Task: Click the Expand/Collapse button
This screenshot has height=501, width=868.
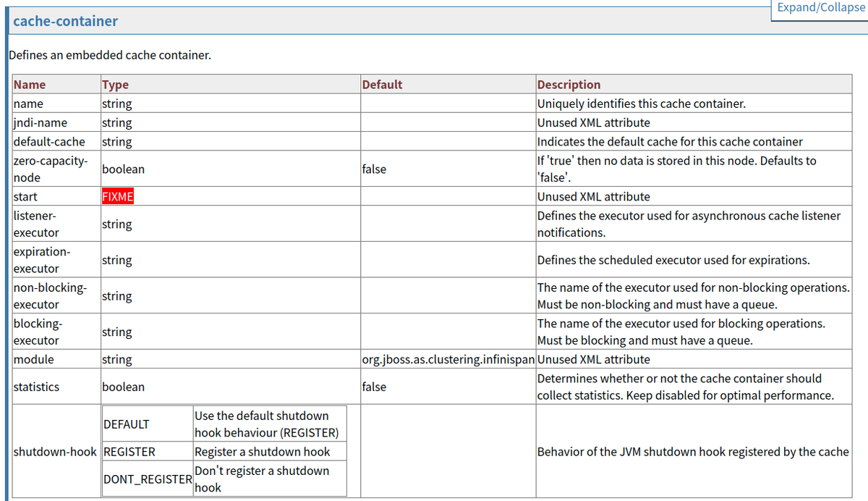Action: [x=820, y=9]
